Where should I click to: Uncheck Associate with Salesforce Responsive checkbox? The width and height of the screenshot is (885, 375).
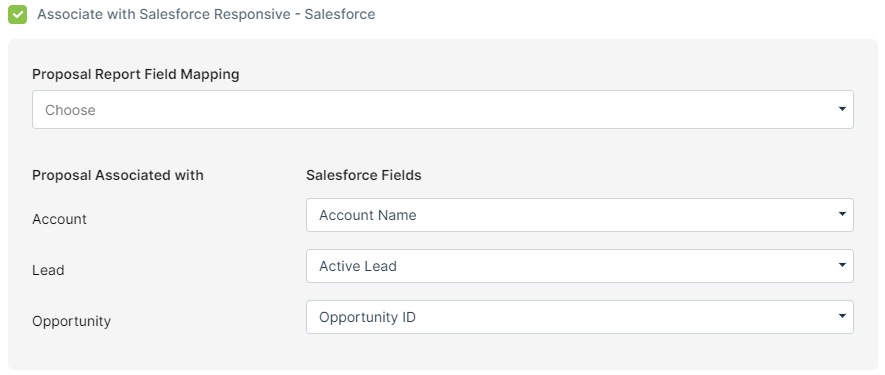[x=17, y=15]
